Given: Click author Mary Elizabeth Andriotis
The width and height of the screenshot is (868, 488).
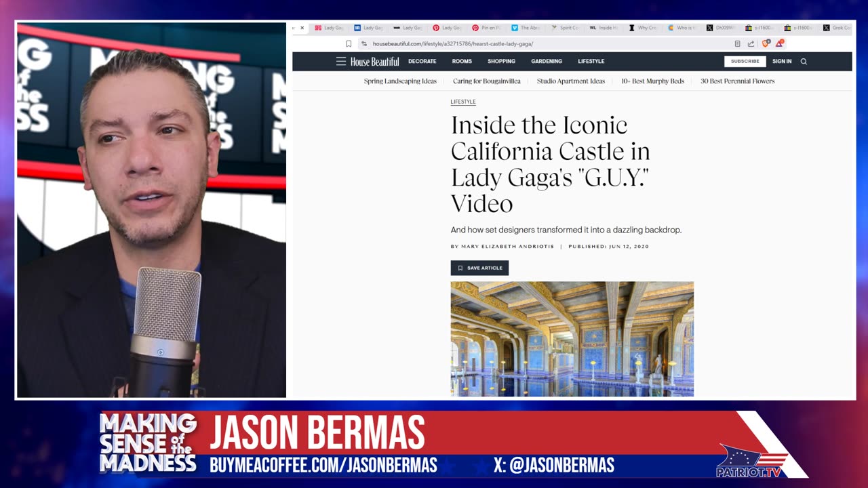Looking at the screenshot, I should click(507, 247).
